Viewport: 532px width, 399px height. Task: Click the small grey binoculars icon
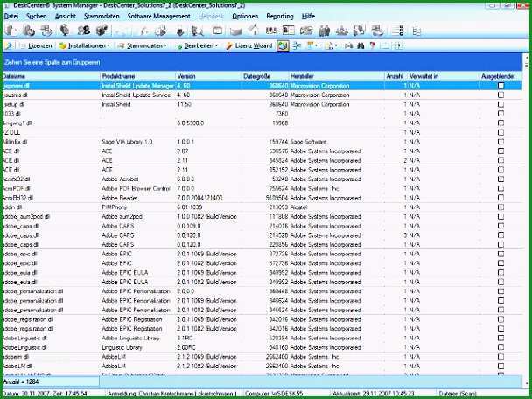pos(348,45)
